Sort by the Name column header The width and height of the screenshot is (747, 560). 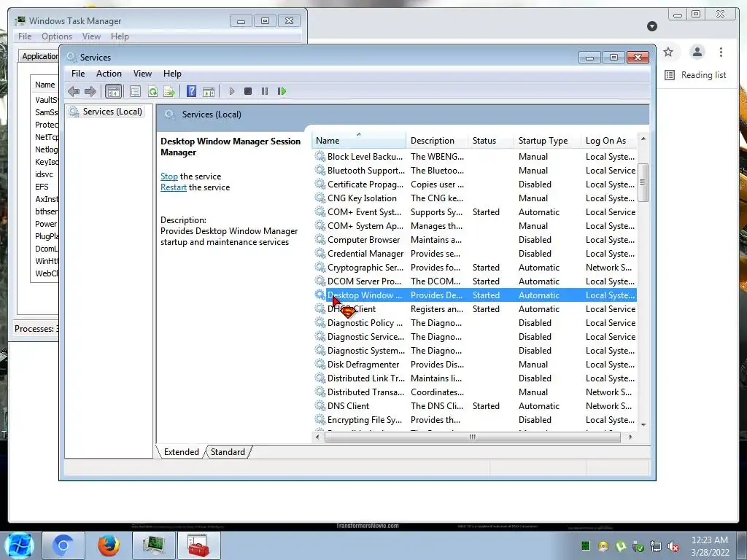click(359, 141)
